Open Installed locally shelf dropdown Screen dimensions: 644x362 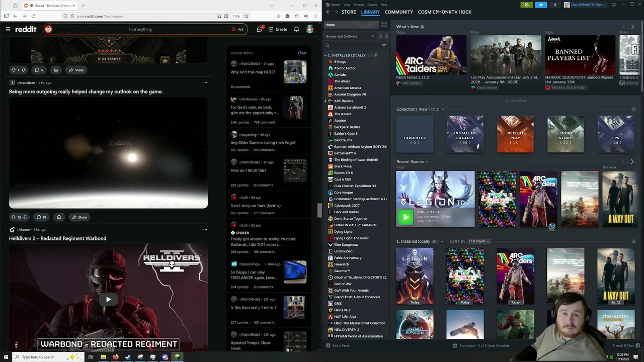pos(443,241)
